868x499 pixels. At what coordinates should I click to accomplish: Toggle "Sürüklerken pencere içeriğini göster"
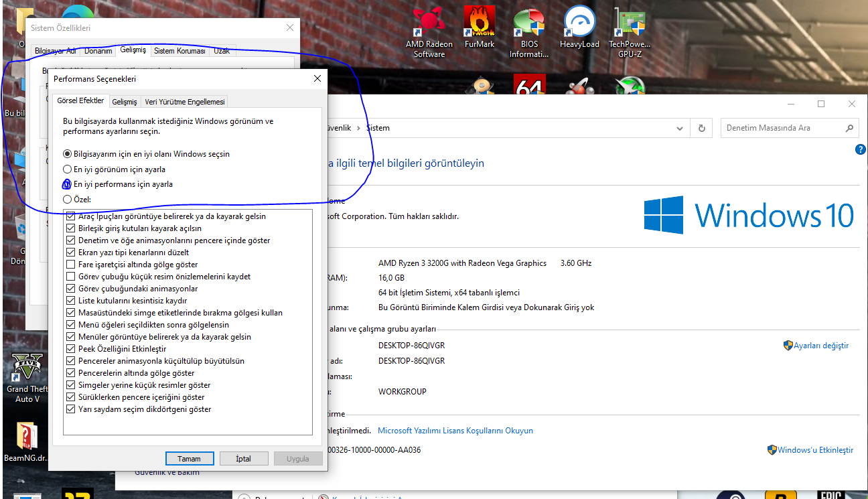pos(71,397)
